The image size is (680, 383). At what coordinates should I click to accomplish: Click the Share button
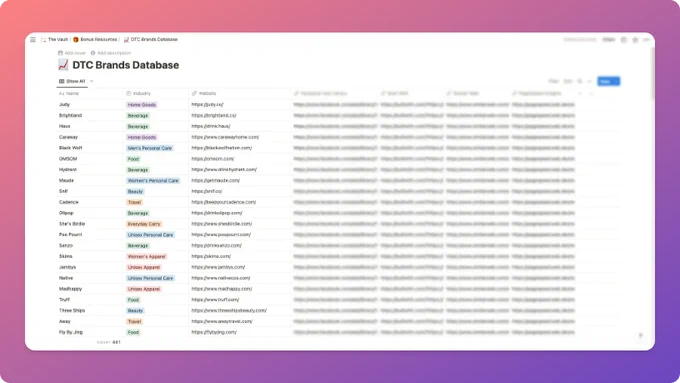tap(608, 39)
